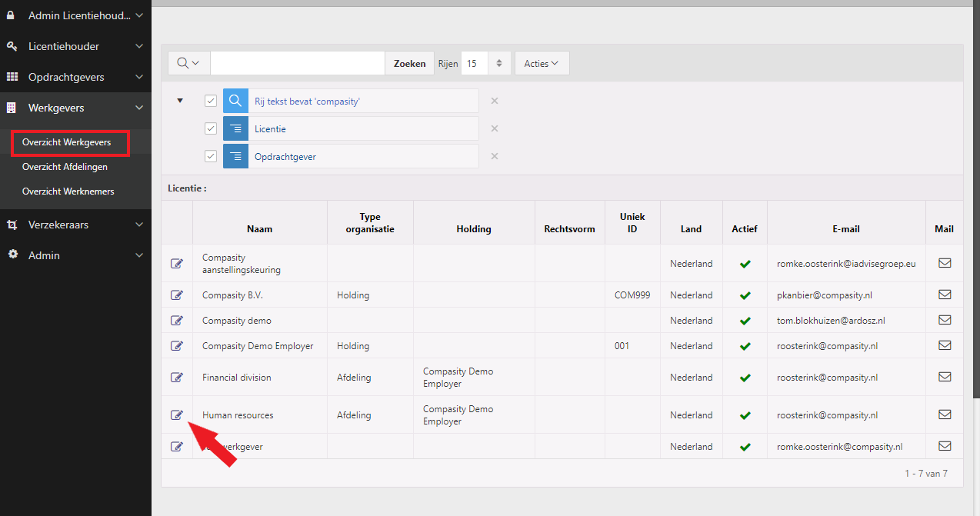Edit the Human resources row

click(177, 415)
